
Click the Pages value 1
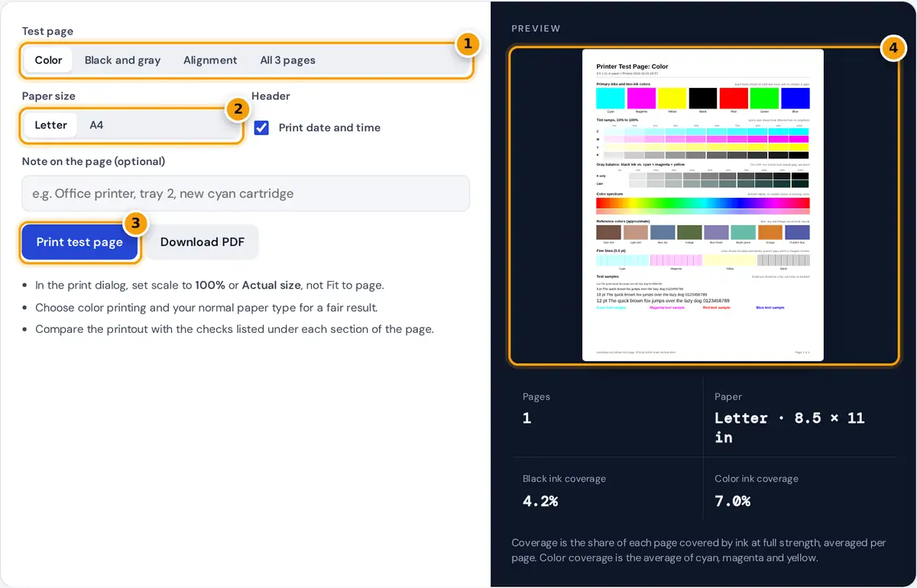[x=527, y=418]
